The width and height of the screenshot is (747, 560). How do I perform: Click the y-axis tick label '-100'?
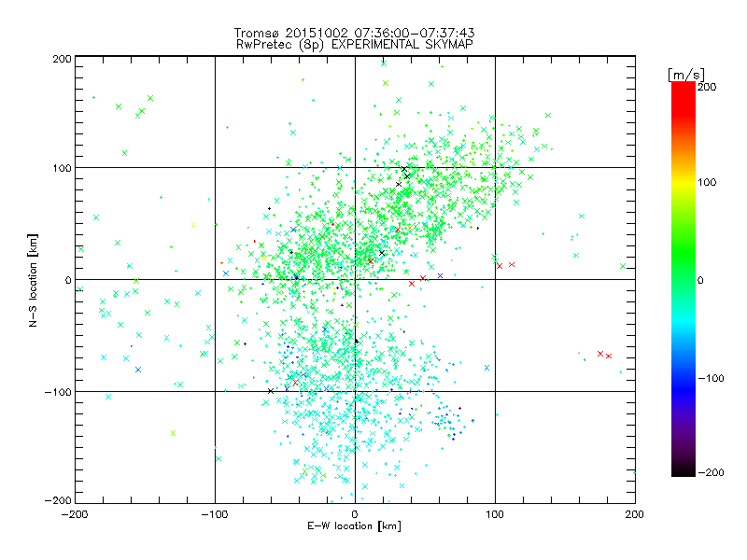(x=58, y=392)
